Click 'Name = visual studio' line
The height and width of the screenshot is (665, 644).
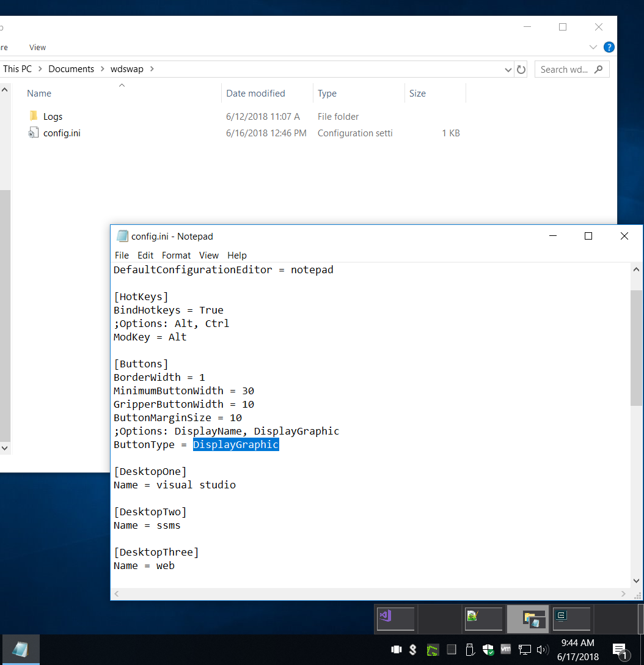click(175, 485)
